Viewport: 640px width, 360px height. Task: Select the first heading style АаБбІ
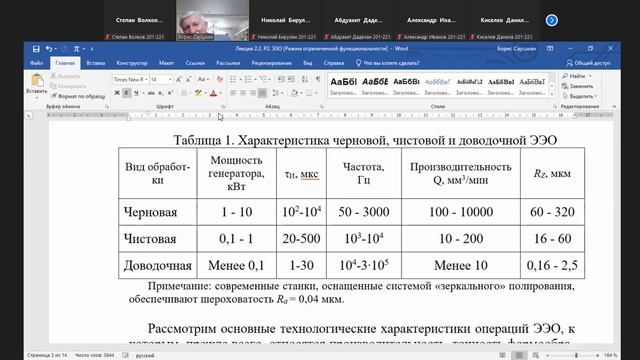click(x=343, y=86)
